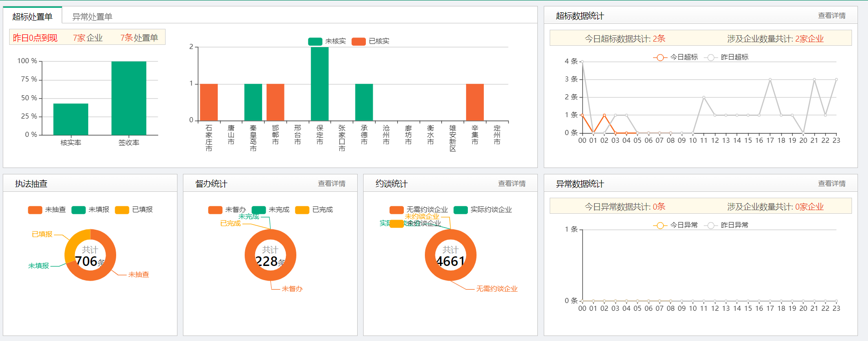Click the 石家庄市 orange bar
The width and height of the screenshot is (868, 341).
click(x=209, y=102)
